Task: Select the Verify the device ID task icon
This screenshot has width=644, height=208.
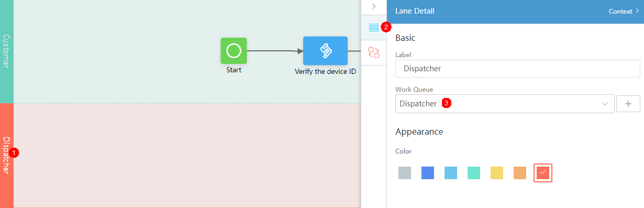Action: click(325, 51)
